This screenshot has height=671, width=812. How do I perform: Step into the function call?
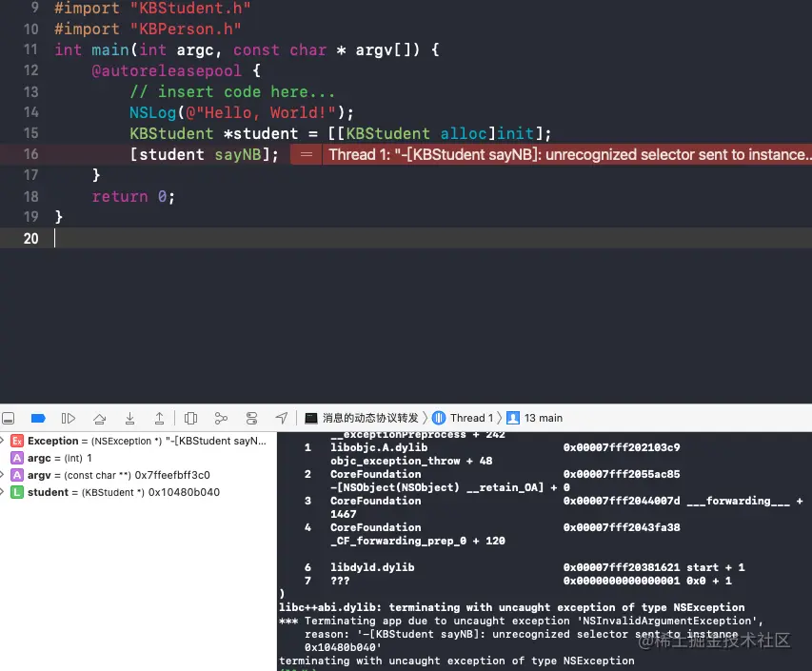tap(130, 418)
